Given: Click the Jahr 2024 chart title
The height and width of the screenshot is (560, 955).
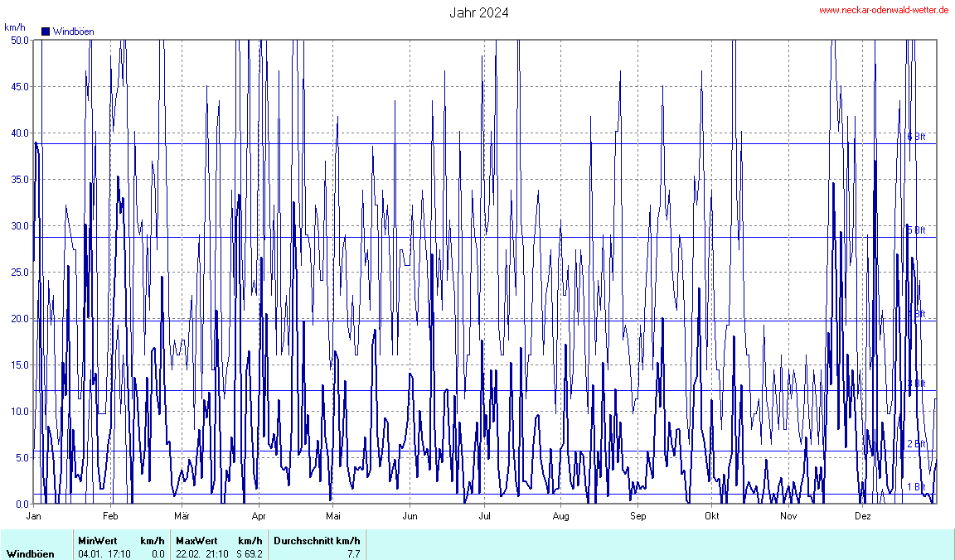Looking at the screenshot, I should coord(479,12).
